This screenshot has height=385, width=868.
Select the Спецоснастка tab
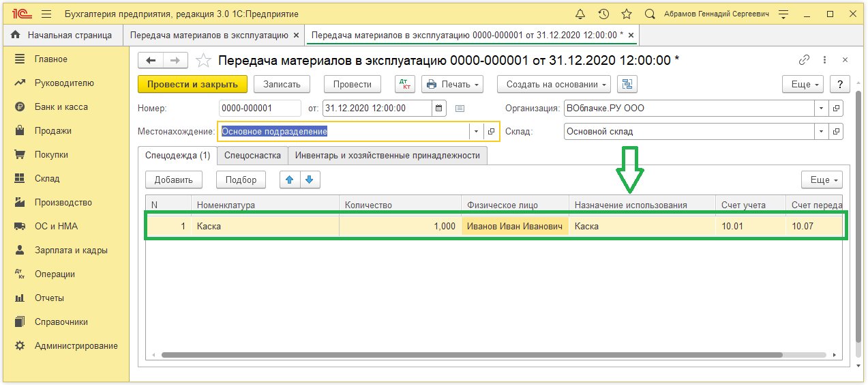252,156
